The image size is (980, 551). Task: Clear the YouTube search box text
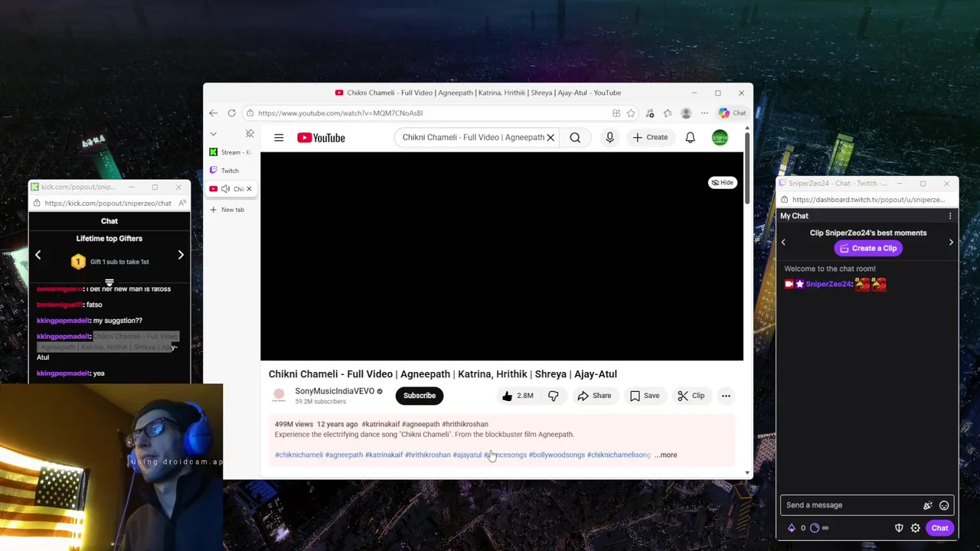(550, 138)
